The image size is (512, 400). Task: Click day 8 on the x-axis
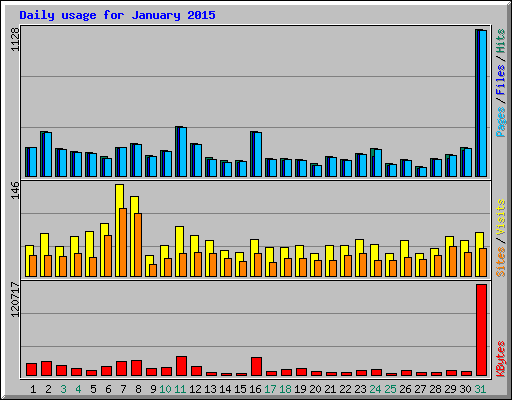click(x=138, y=389)
